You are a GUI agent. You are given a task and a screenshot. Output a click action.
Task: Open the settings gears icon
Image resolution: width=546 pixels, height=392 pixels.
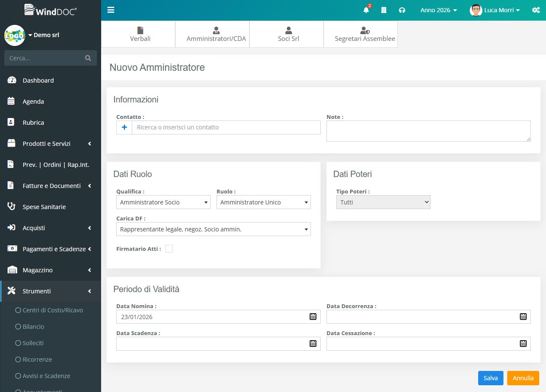(536, 10)
